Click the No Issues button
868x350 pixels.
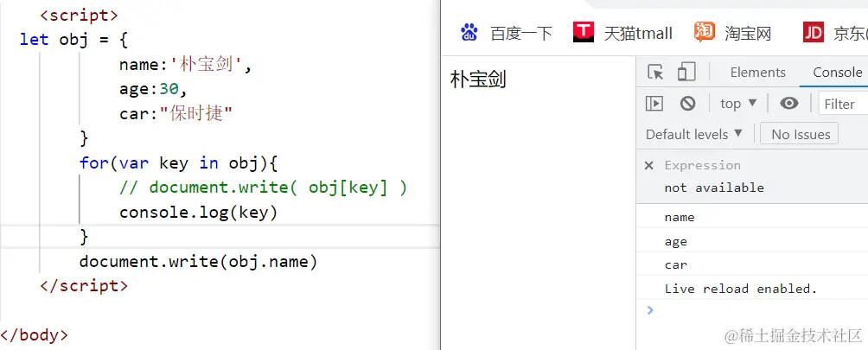799,134
